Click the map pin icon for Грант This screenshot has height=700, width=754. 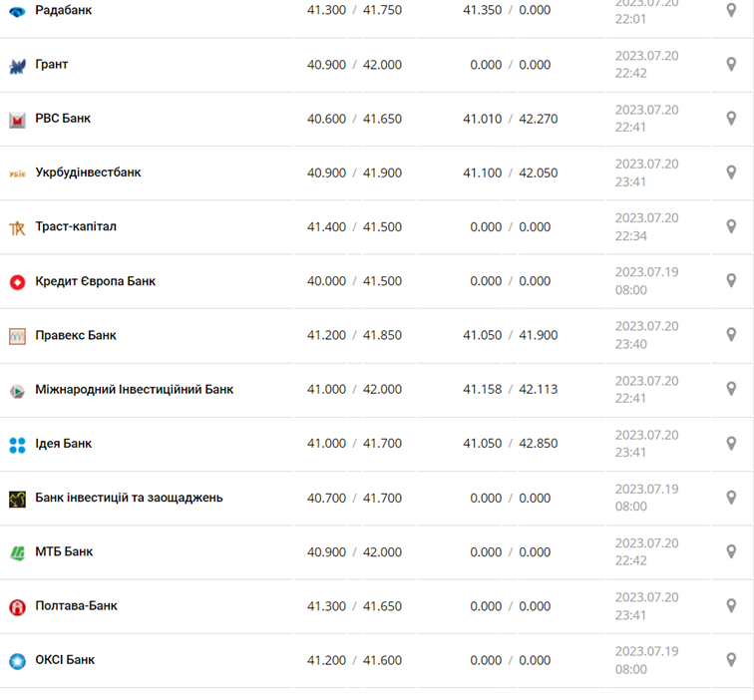pos(731,65)
